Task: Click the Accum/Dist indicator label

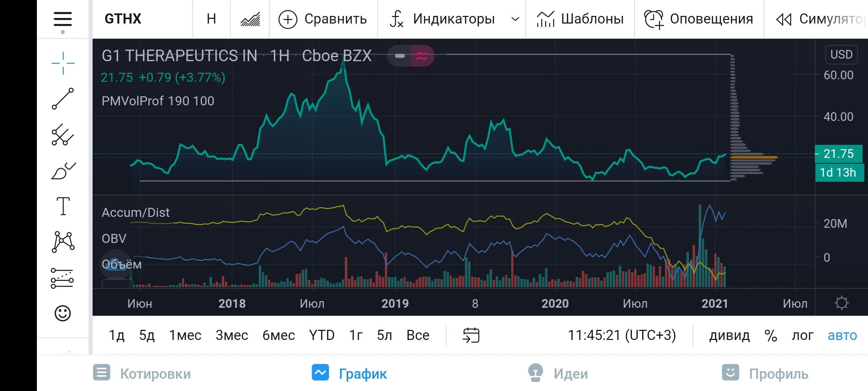Action: tap(135, 213)
